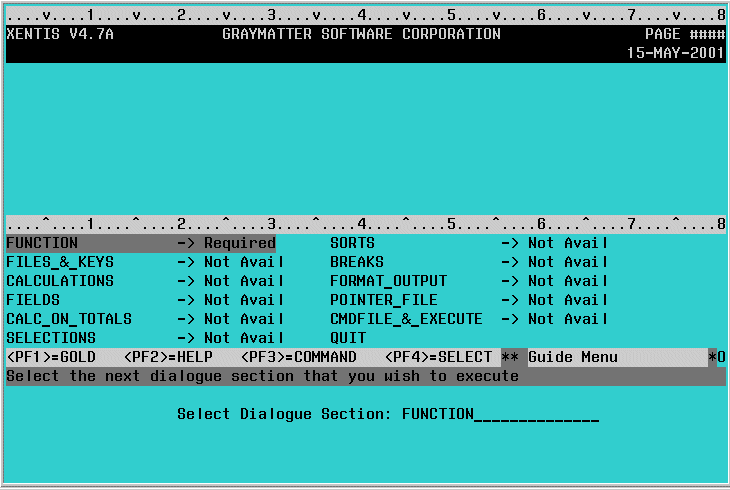Click the 'Select the next dialogue section' prompt line
730x490 pixels.
tap(365, 376)
